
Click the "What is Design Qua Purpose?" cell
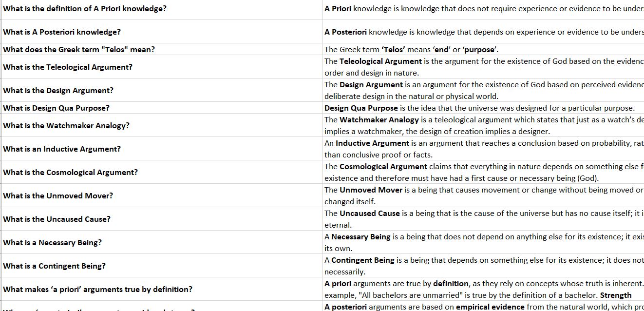[x=57, y=108]
